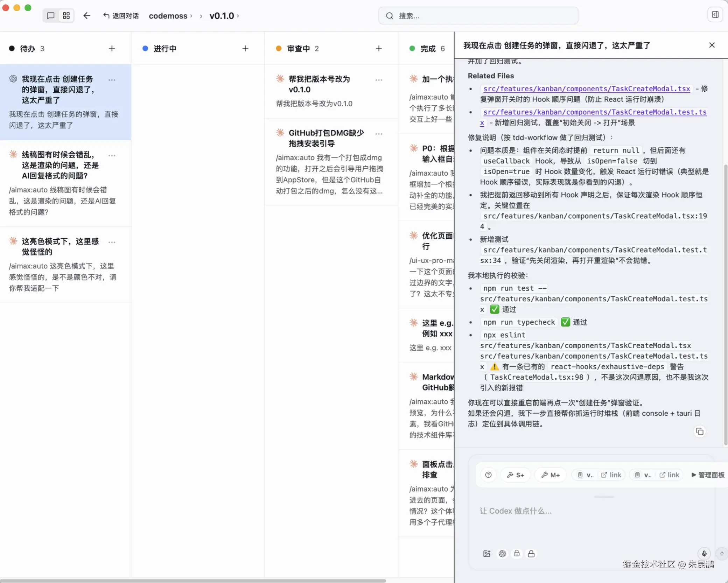Click the OpenAI model selector icon
This screenshot has height=583, width=728.
pyautogui.click(x=502, y=554)
